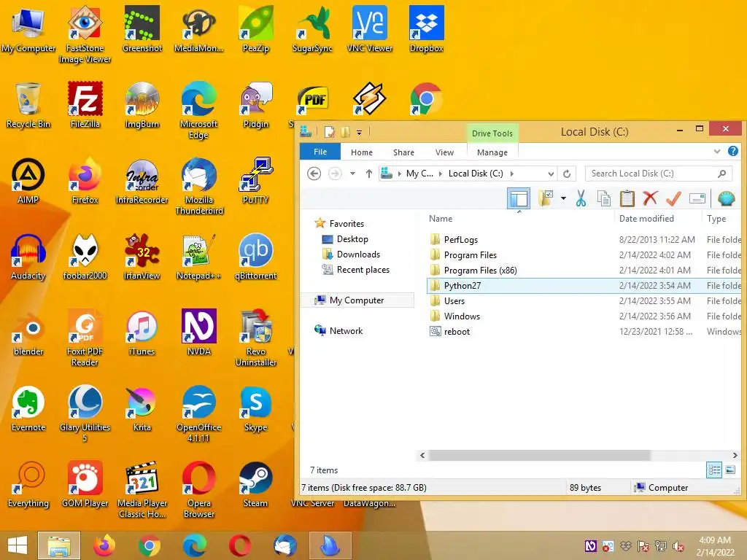
Task: Click the Copy toolbar icon
Action: point(603,198)
